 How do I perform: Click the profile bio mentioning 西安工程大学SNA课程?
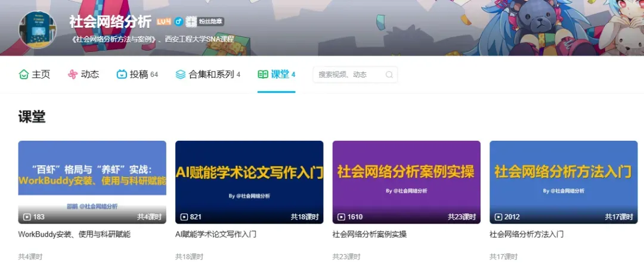coord(153,39)
